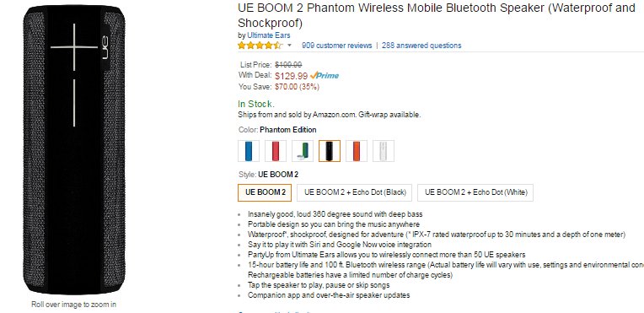Click the star rating icons
The height and width of the screenshot is (313, 644).
click(260, 46)
